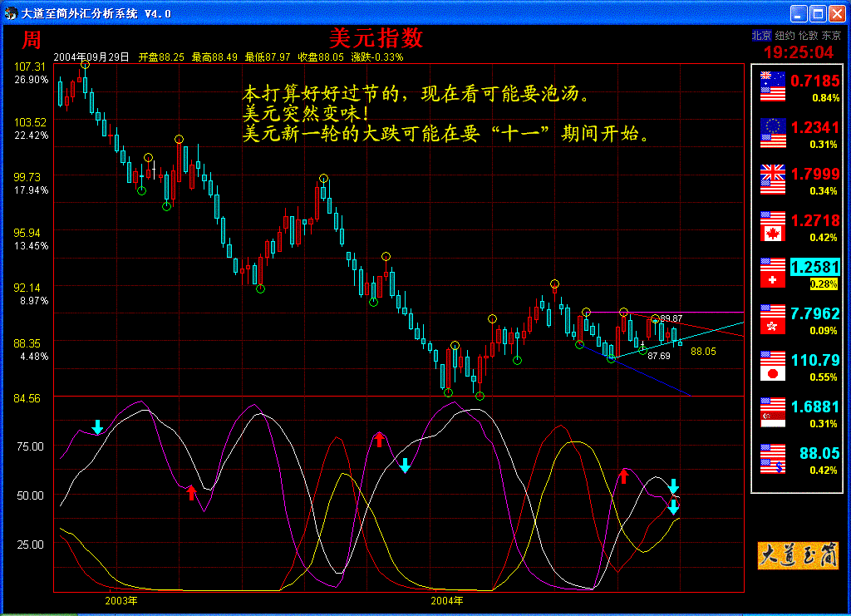Select the 1.2718 Canadian dollar quote
Viewport: 851px width, 616px height.
pyautogui.click(x=815, y=221)
